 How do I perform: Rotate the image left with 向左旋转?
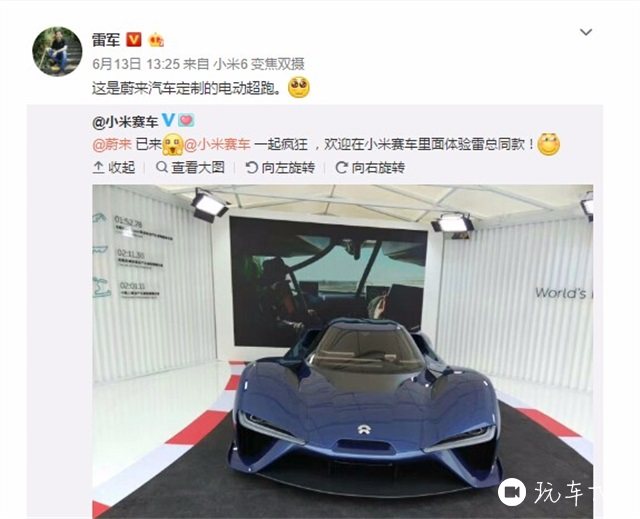[280, 168]
